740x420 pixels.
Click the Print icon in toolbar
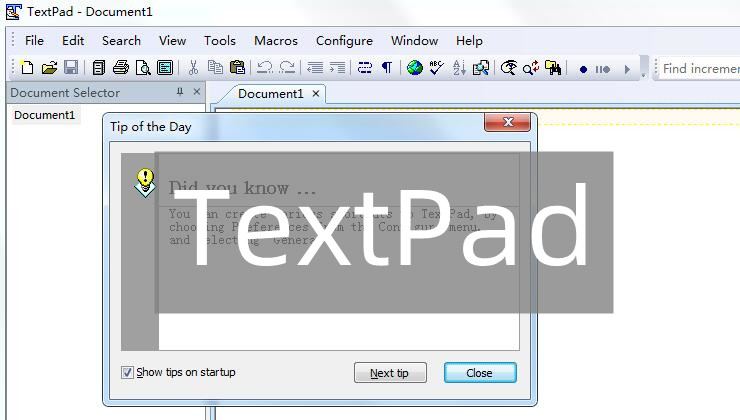click(121, 68)
